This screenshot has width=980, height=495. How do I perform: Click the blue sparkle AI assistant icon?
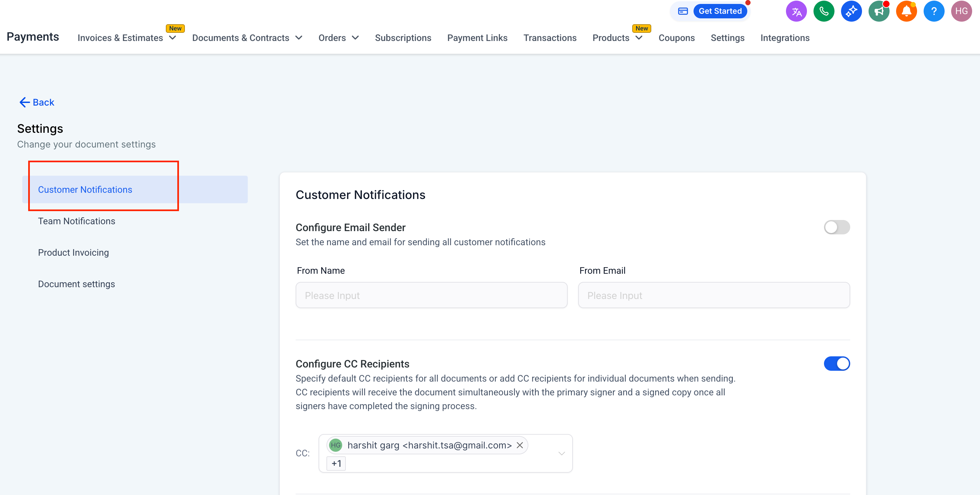coord(851,11)
